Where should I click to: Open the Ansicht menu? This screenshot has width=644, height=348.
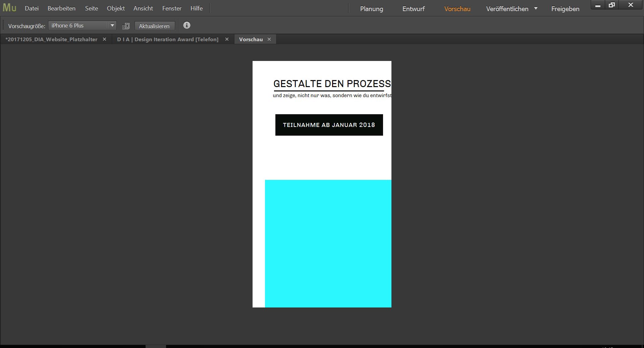click(143, 8)
